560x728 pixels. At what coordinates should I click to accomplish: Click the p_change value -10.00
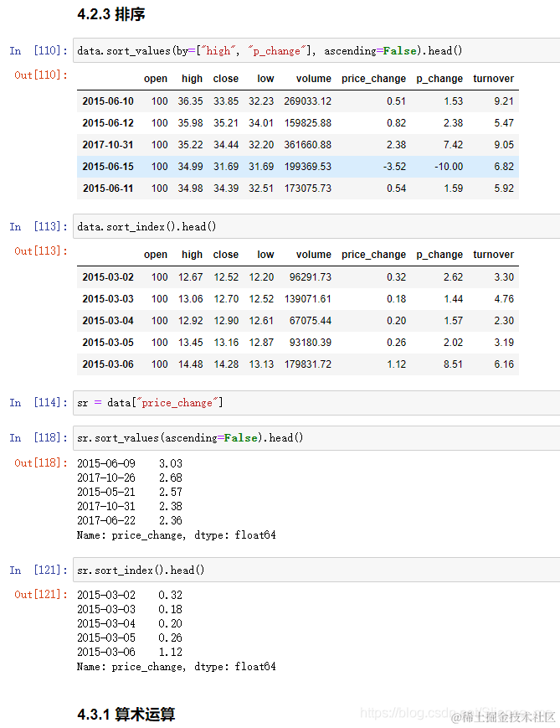[449, 167]
